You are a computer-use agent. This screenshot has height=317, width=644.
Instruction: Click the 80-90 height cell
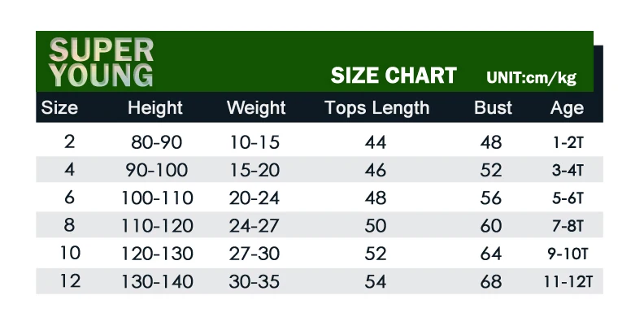[156, 142]
